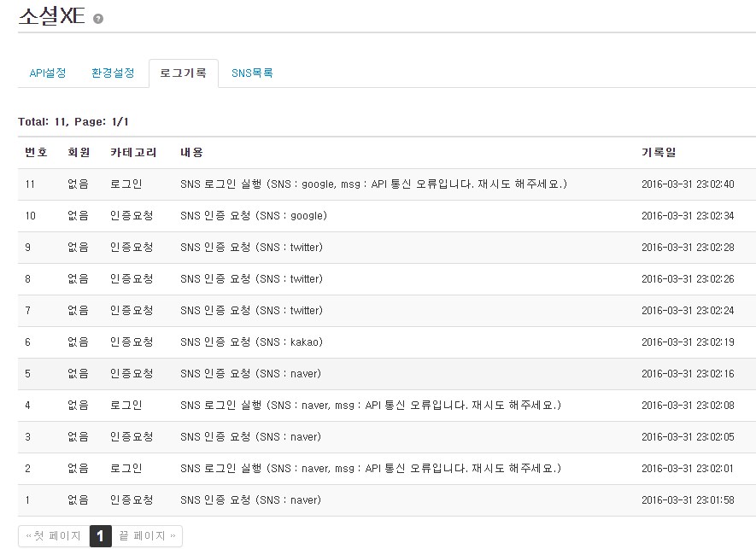
Task: Click the 소셜XE page heading
Action: (x=52, y=17)
